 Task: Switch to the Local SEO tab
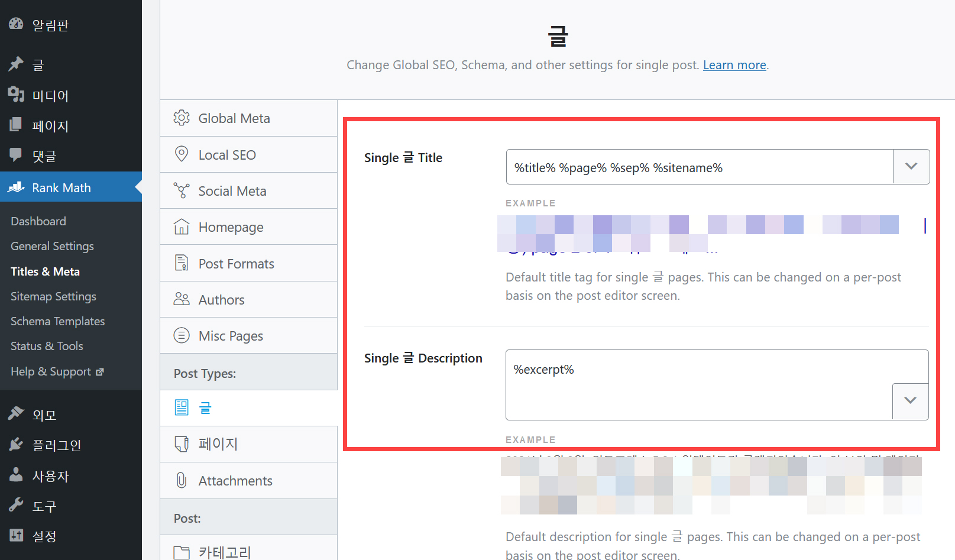tap(248, 155)
